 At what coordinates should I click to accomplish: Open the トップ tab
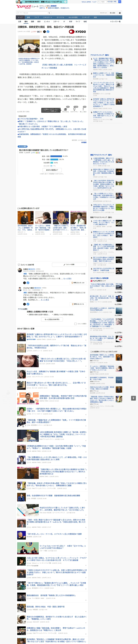coord(20,17)
